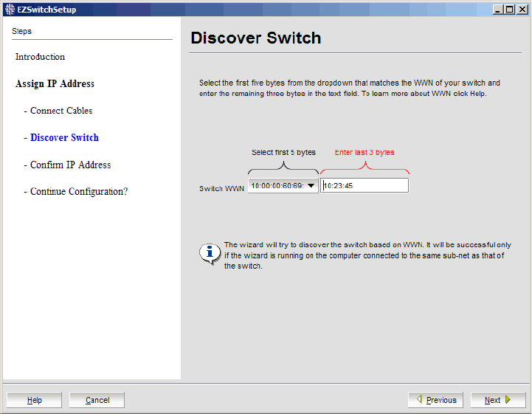Click the 'Discover Switch' page heading
Image resolution: width=532 pixels, height=414 pixels.
tap(256, 38)
